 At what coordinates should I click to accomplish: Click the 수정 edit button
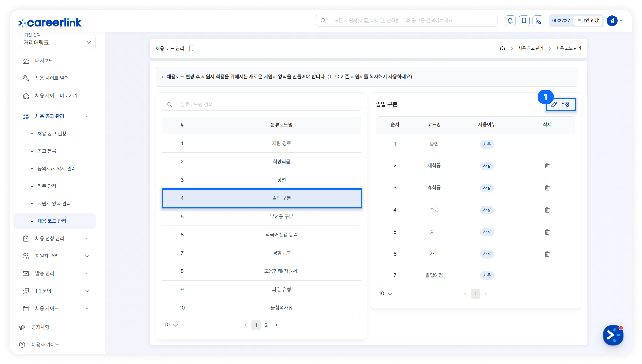tap(560, 105)
